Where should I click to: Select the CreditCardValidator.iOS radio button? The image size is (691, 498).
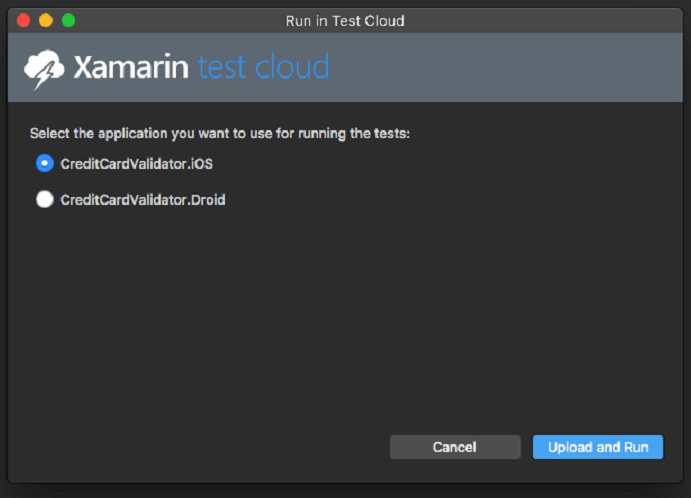click(x=45, y=163)
